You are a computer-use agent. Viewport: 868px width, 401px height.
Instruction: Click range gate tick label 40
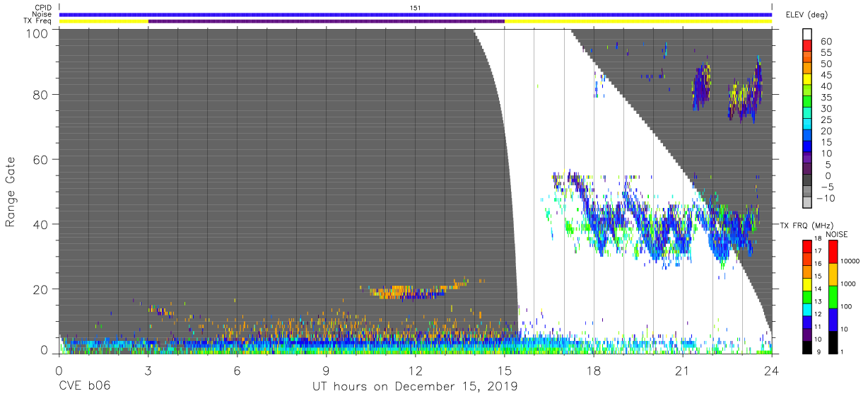click(42, 224)
